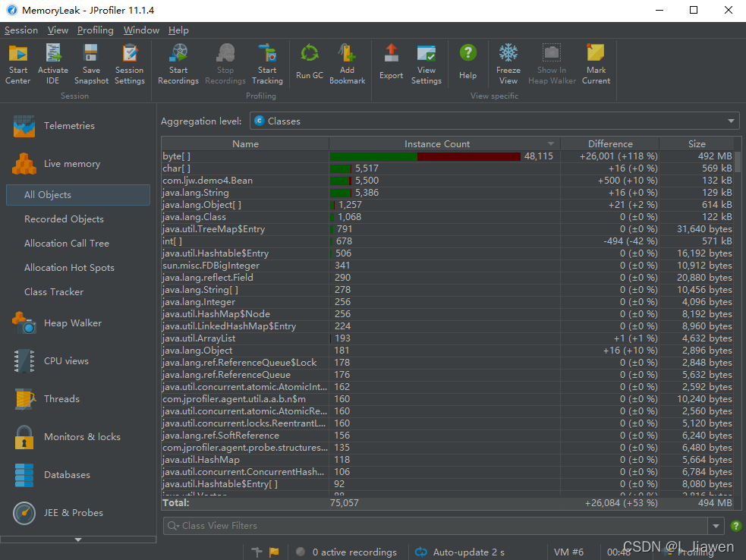
Task: Save Snapshot via toolbar icon
Action: click(x=91, y=64)
